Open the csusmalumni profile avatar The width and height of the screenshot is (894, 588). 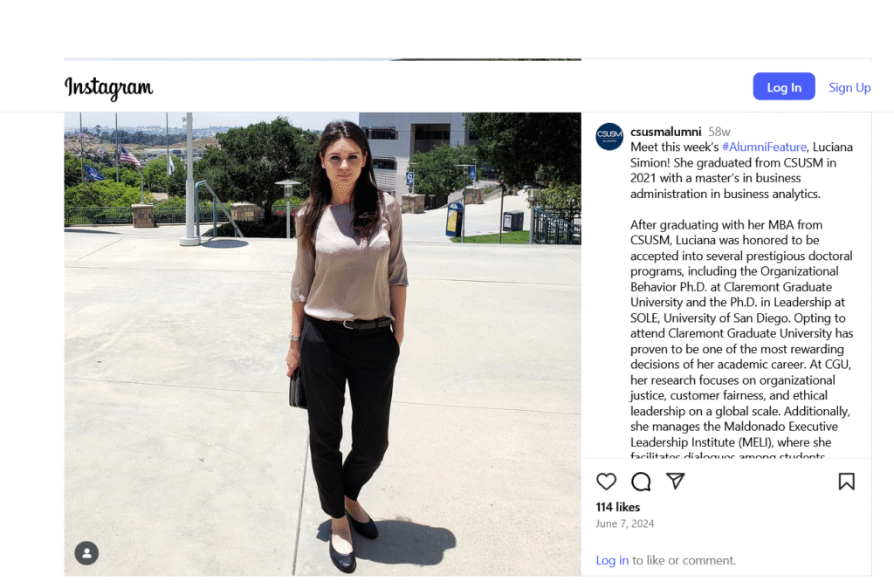pyautogui.click(x=609, y=136)
